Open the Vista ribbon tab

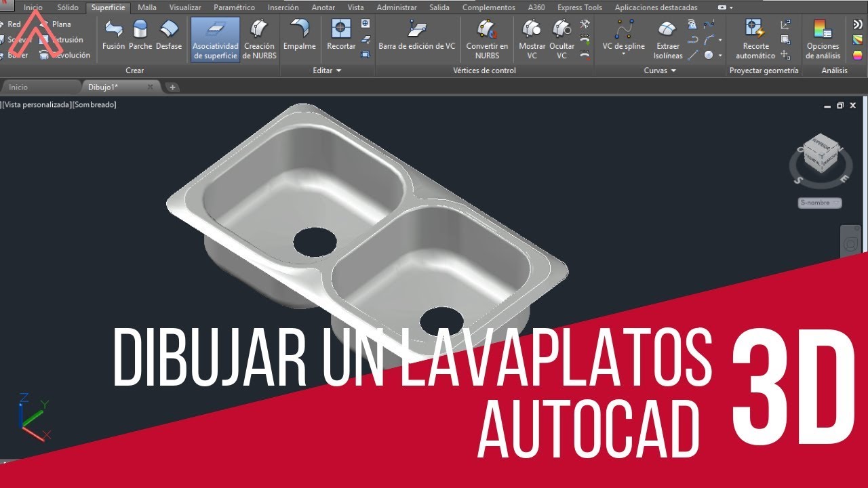(x=355, y=7)
